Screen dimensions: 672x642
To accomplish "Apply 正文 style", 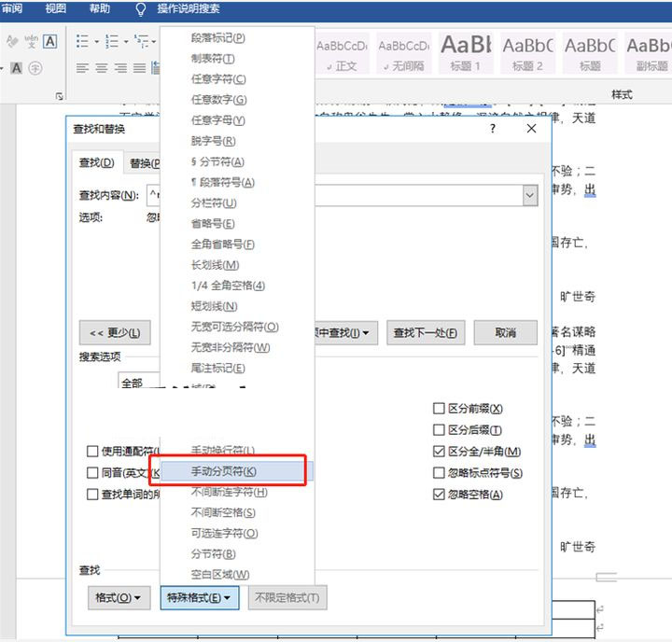I will coord(342,53).
